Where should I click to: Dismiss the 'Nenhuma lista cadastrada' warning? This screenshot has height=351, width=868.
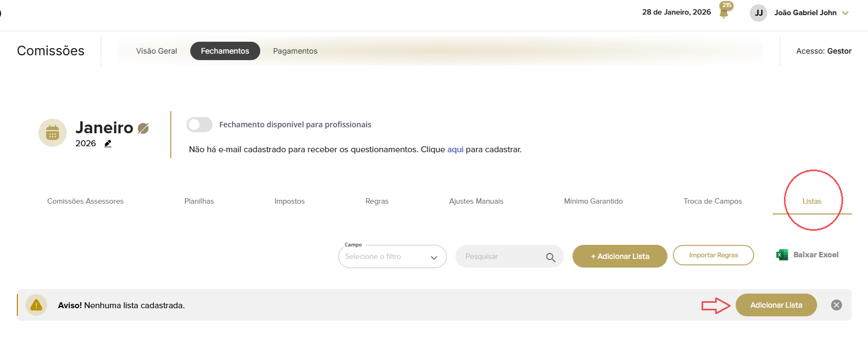click(x=837, y=305)
